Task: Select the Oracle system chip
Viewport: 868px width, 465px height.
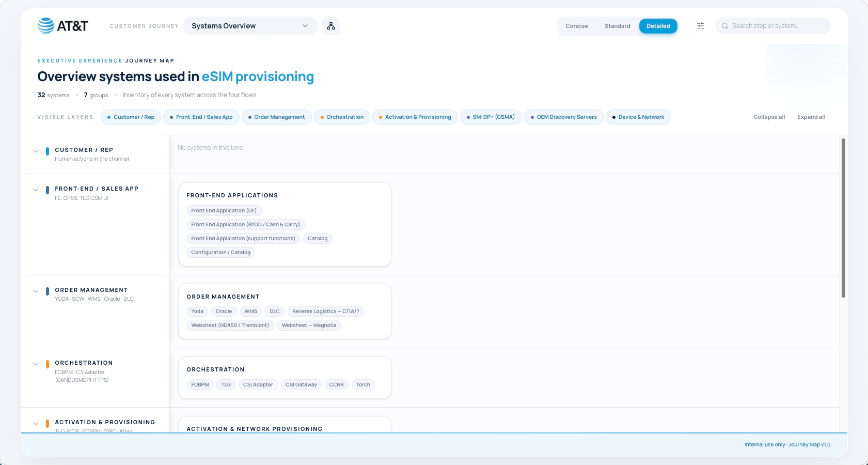Action: pyautogui.click(x=224, y=312)
